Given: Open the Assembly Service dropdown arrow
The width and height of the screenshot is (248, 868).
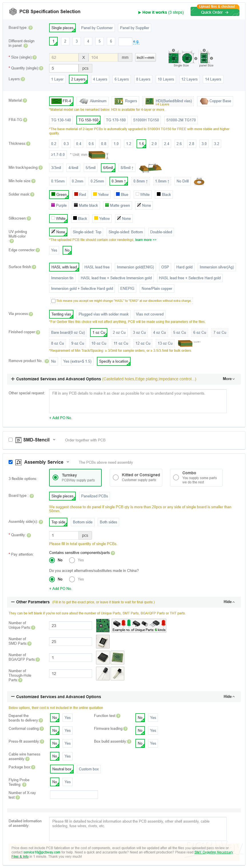Looking at the screenshot, I should coord(68,462).
